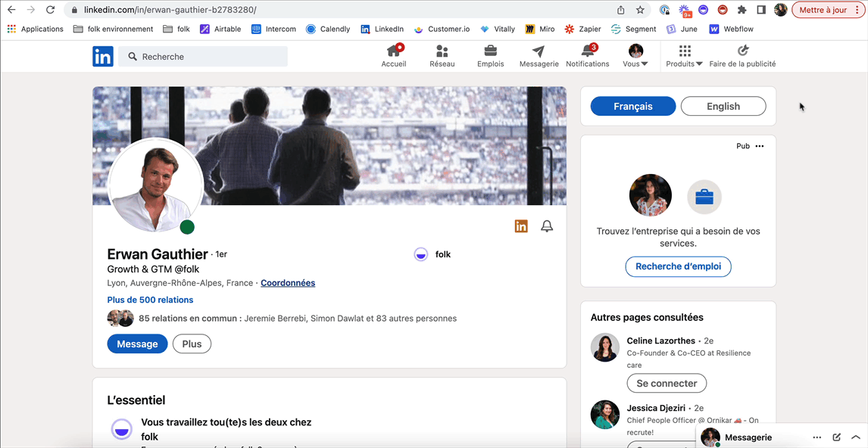Viewport: 868px width, 448px height.
Task: Click the LinkedIn home logo
Action: click(x=103, y=57)
